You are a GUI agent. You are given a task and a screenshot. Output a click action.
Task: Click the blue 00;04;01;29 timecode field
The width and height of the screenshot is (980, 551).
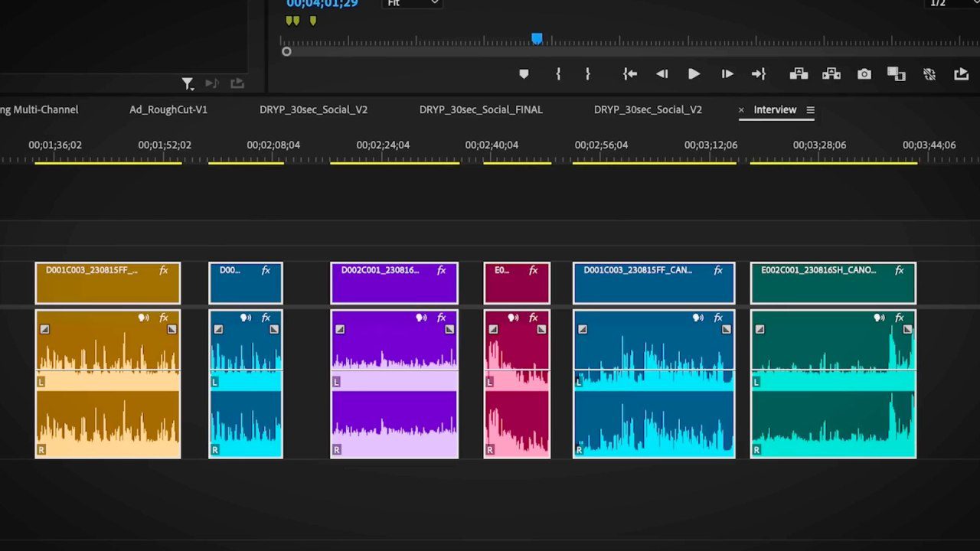[322, 3]
